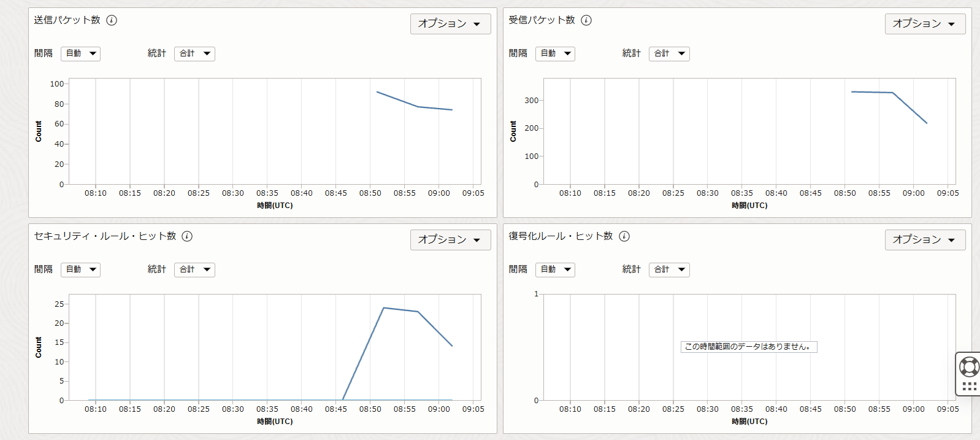Open オプション menu in 送信パケット数 panel
Screen dimensions: 980x440
point(451,24)
